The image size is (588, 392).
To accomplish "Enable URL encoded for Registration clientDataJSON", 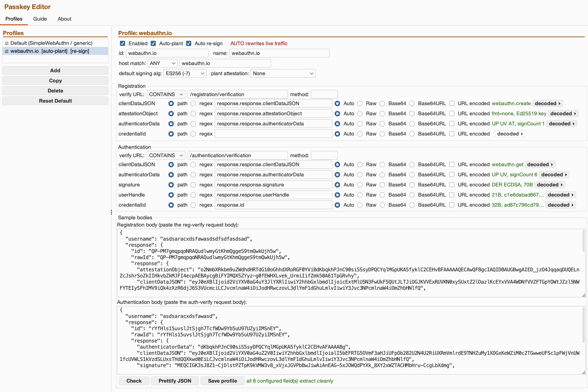I will 452,104.
